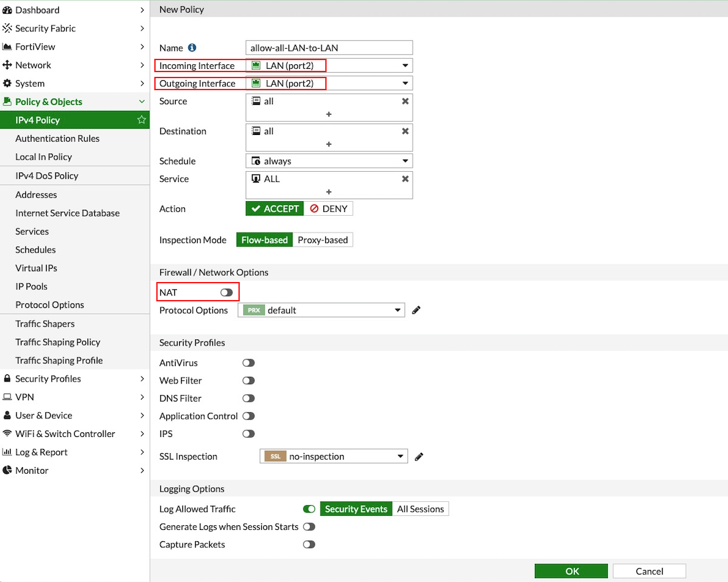Toggle Generate Logs when Session Starts
Viewport: 728px width, 582px height.
(x=309, y=527)
